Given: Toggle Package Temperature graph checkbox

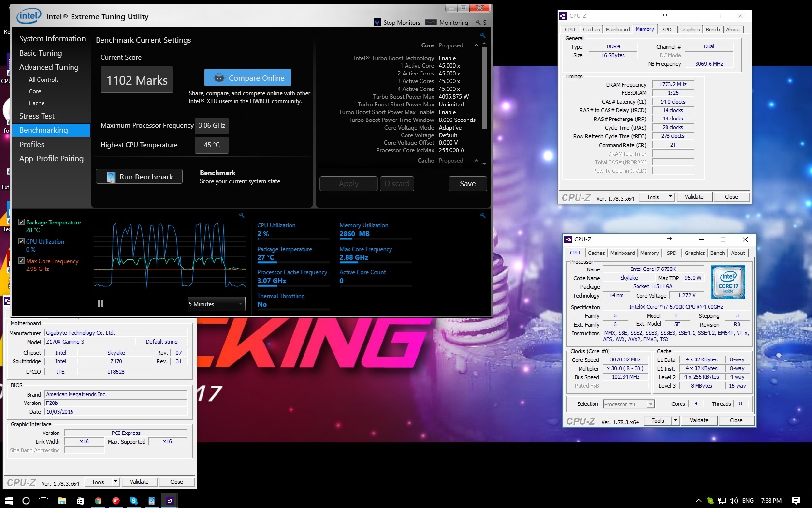Looking at the screenshot, I should (x=21, y=222).
